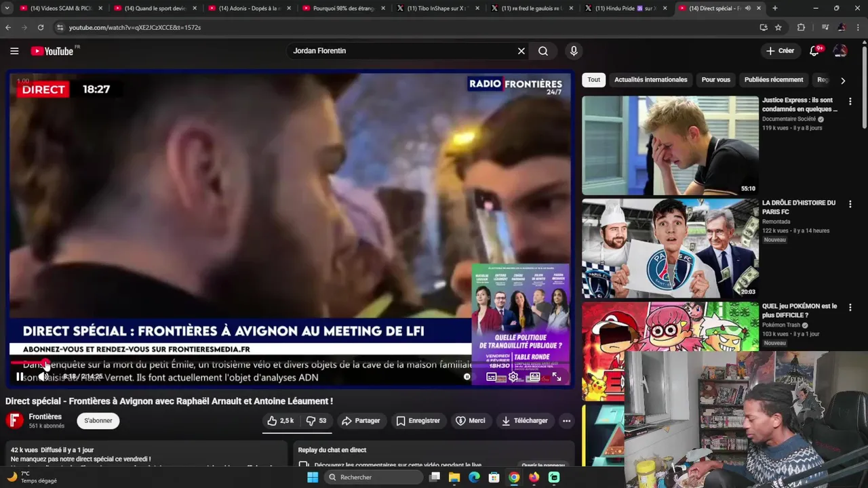This screenshot has width=868, height=488.
Task: Open Chrome extensions puzzle icon
Action: click(801, 27)
